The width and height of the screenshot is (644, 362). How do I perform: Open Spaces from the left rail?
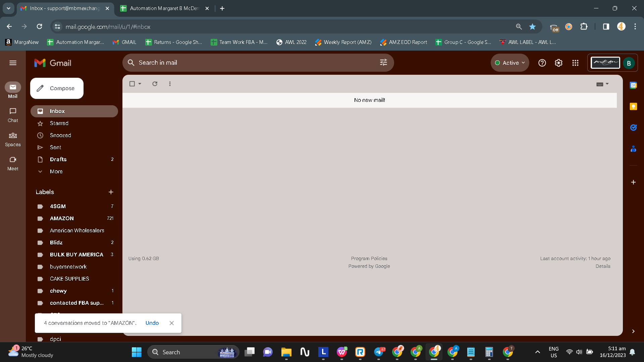click(13, 139)
